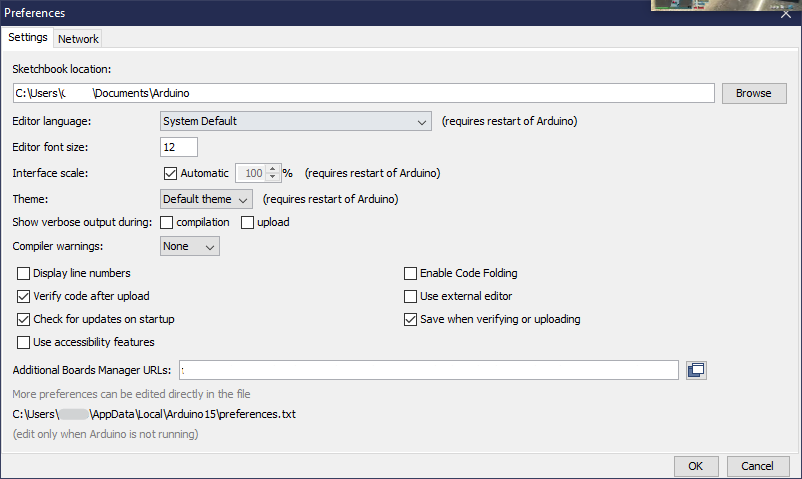Open the Editor language dropdown
Image resolution: width=802 pixels, height=479 pixels.
296,121
